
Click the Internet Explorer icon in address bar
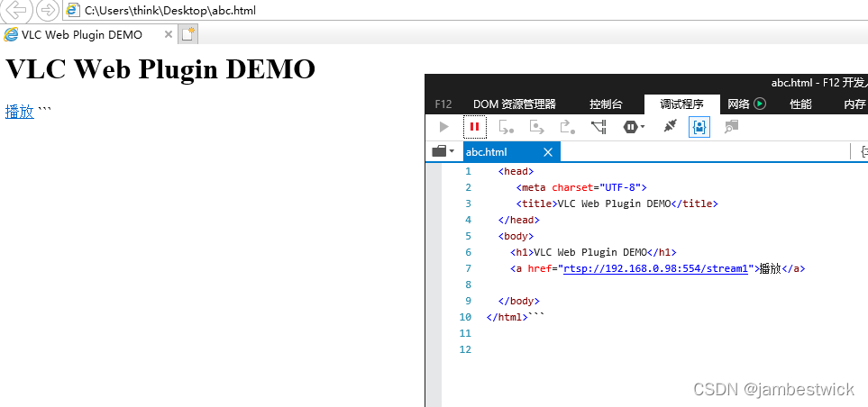72,10
